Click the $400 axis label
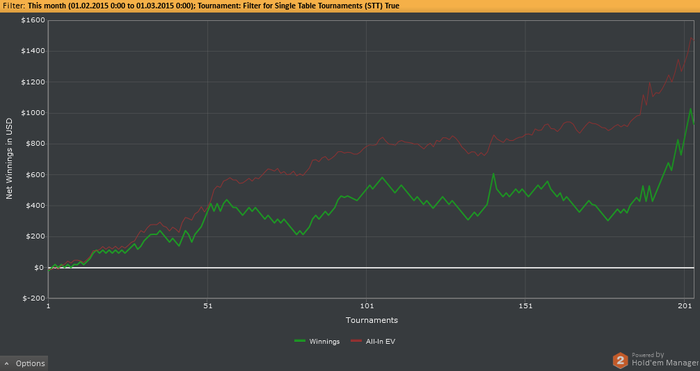 [35, 206]
